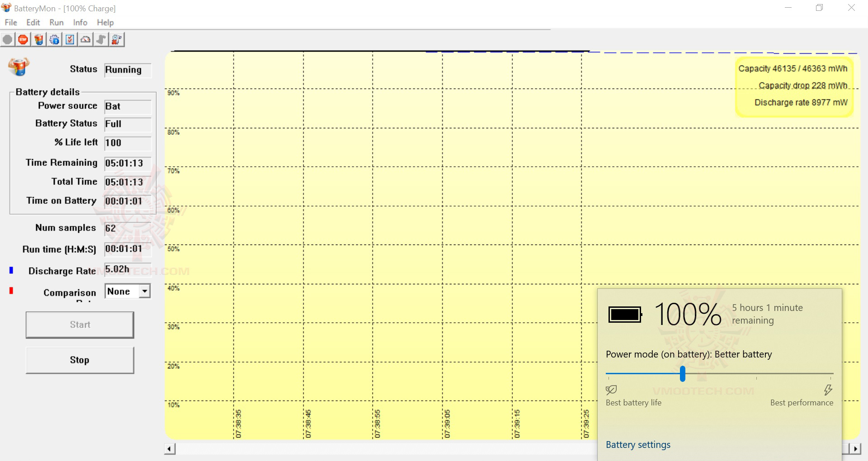Click the blue Discharge Rate legend marker

point(11,270)
